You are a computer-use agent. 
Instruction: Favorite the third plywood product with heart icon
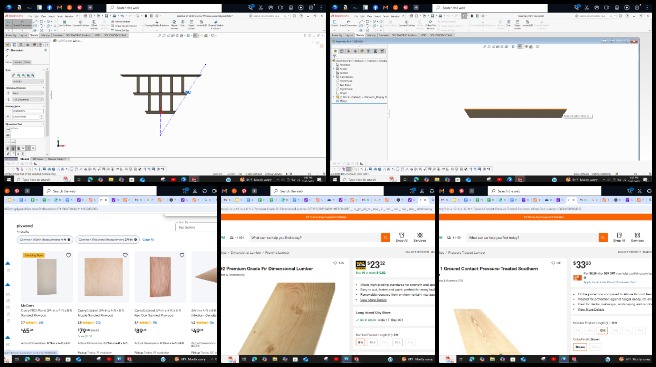coord(182,255)
